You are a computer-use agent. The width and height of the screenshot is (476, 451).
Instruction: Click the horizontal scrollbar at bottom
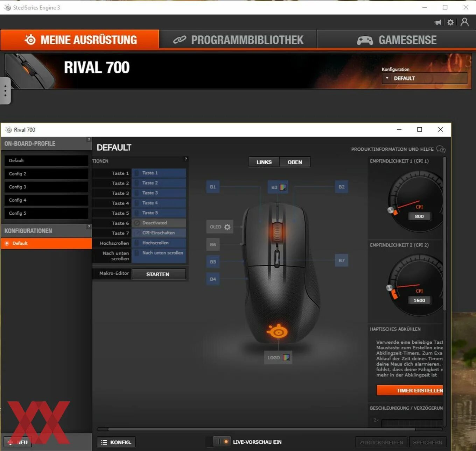[x=261, y=429]
